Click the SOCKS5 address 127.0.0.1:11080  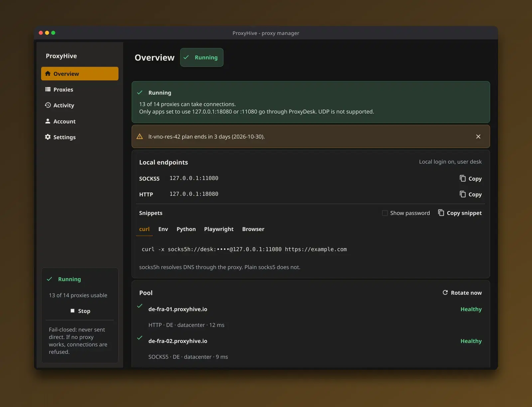(194, 178)
